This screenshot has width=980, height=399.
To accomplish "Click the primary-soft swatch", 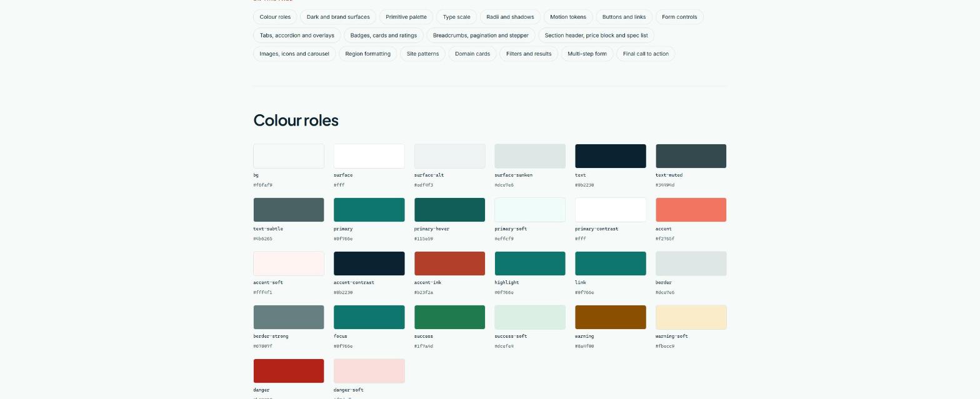I will pos(530,210).
